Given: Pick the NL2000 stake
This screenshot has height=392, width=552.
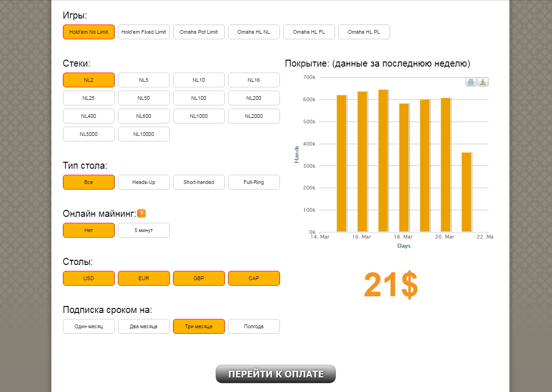Looking at the screenshot, I should 254,116.
